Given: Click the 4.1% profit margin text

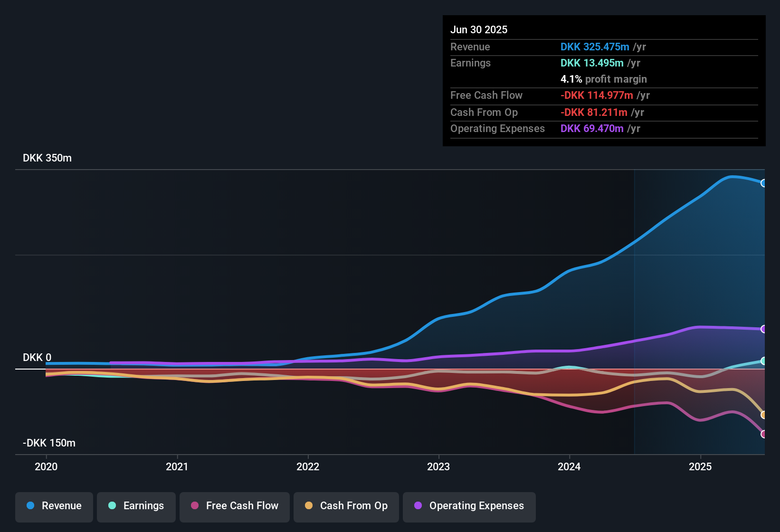Looking at the screenshot, I should 604,79.
